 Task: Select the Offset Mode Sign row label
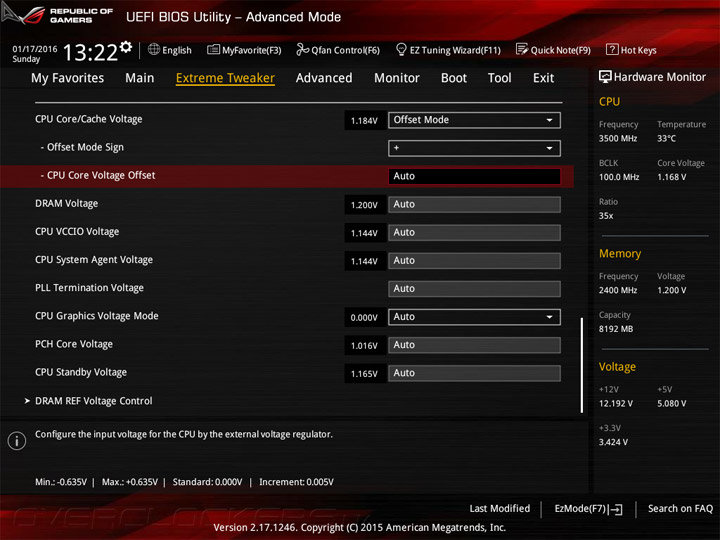(x=82, y=147)
